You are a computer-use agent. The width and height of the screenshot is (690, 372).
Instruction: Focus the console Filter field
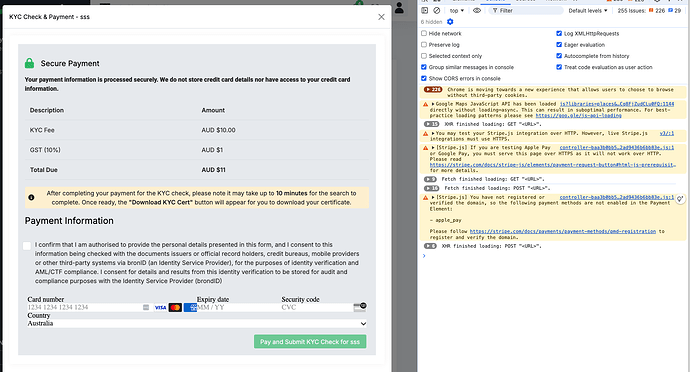pos(526,11)
